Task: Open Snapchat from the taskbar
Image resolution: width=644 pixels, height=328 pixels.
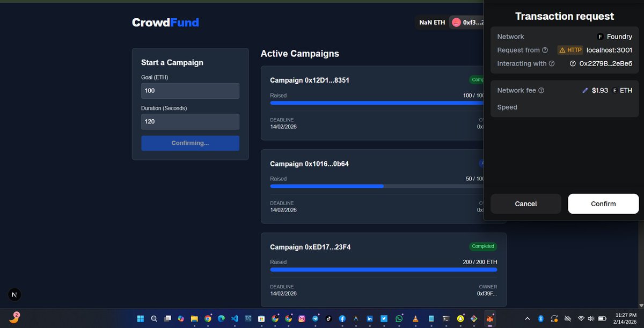Action: click(x=461, y=318)
